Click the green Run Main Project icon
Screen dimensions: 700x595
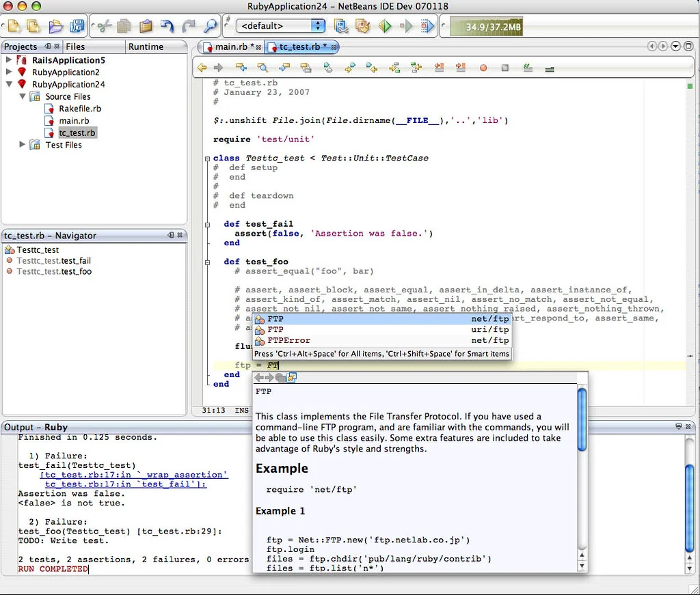[384, 27]
